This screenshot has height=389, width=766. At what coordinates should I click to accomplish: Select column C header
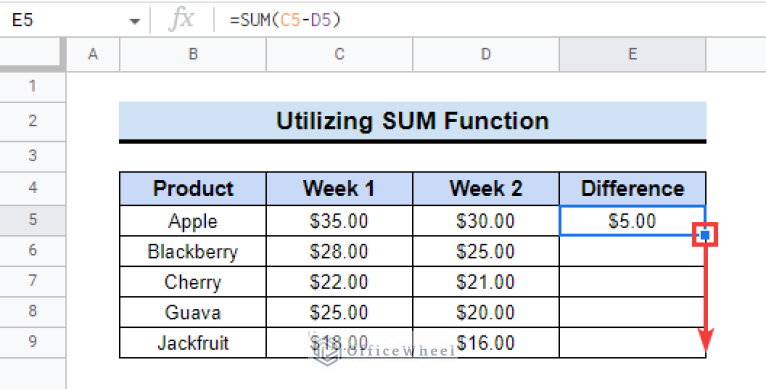pos(340,55)
